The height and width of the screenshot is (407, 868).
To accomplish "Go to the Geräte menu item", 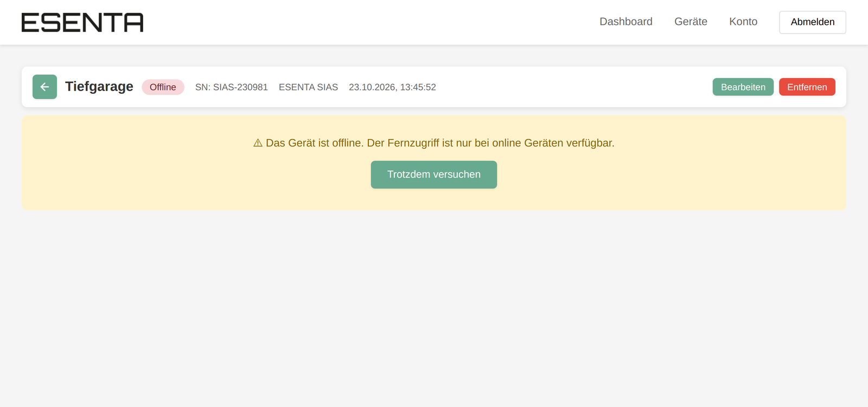I will 691,22.
